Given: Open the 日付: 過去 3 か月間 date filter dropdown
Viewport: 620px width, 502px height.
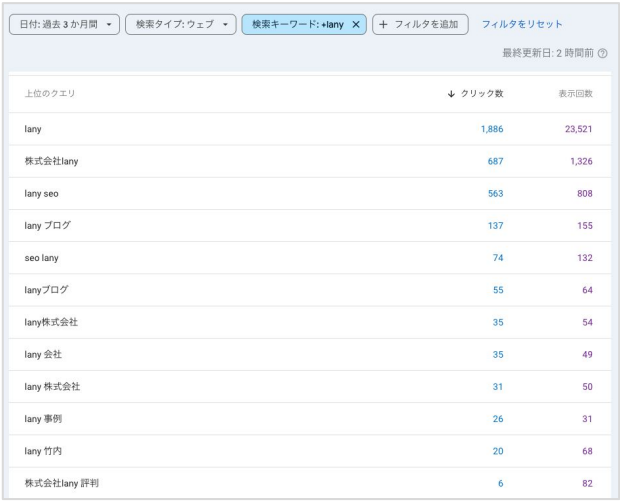Looking at the screenshot, I should [x=64, y=25].
